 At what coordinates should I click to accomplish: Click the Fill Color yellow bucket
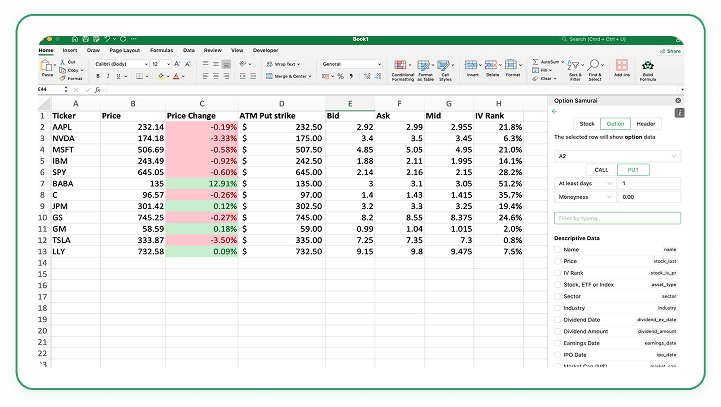click(x=160, y=76)
